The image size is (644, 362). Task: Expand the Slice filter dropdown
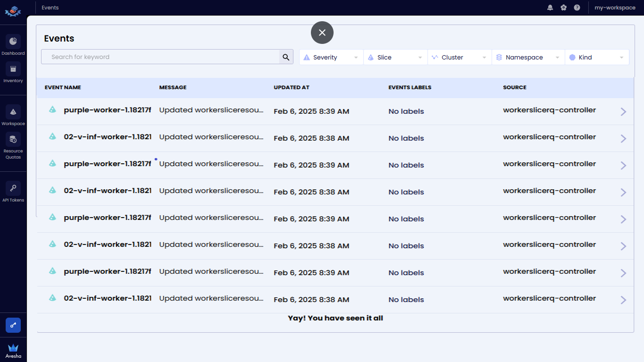pyautogui.click(x=395, y=57)
